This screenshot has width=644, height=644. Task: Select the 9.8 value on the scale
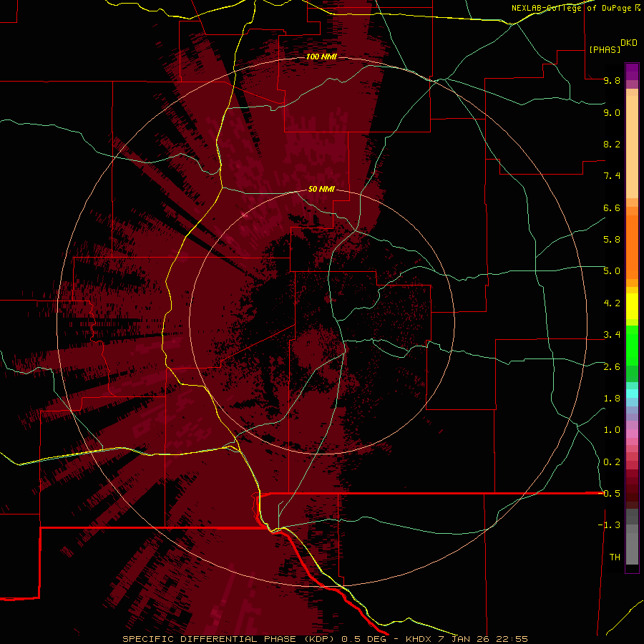click(x=612, y=80)
